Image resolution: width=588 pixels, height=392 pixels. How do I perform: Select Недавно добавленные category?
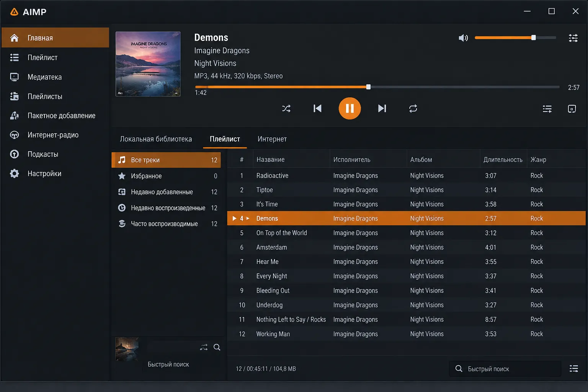tap(167, 192)
